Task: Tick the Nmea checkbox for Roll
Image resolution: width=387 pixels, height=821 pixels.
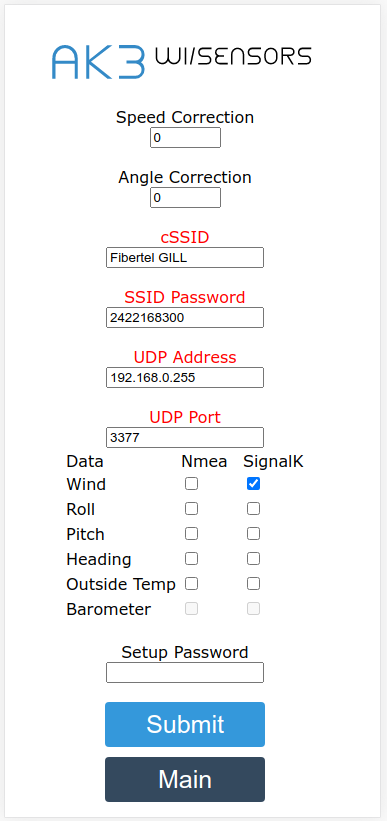Action: pyautogui.click(x=192, y=508)
